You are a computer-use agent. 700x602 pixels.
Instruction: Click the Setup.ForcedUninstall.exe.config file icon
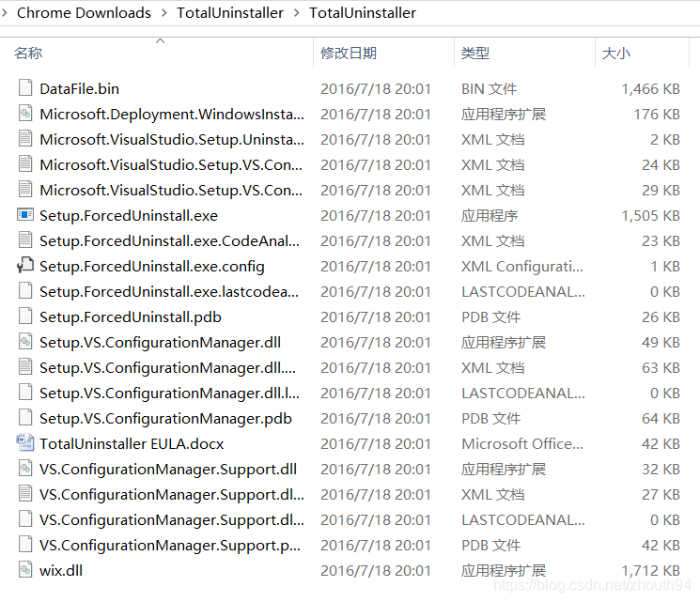pos(25,265)
